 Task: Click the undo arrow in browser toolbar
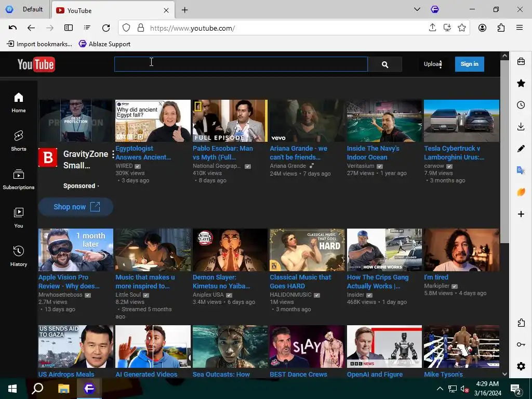click(12, 28)
